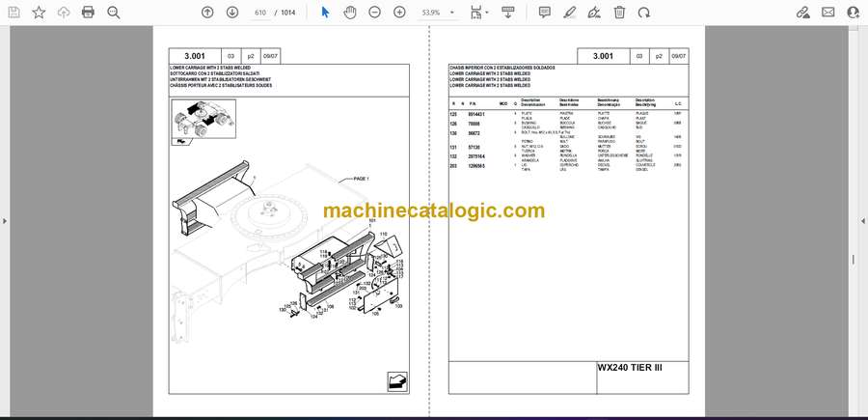Activate the hand pan tool
Viewport: 868px width, 420px height.
tap(350, 13)
